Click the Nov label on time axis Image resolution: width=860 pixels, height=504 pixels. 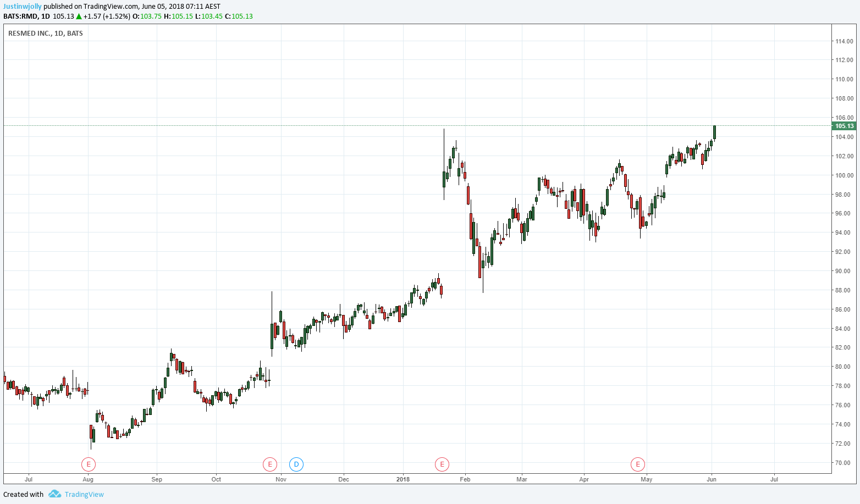pyautogui.click(x=281, y=479)
